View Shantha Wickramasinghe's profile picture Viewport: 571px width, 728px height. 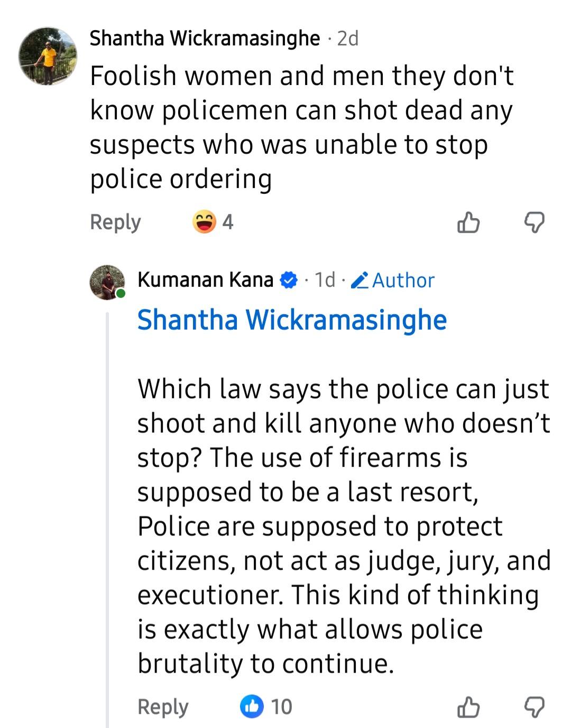(x=48, y=56)
